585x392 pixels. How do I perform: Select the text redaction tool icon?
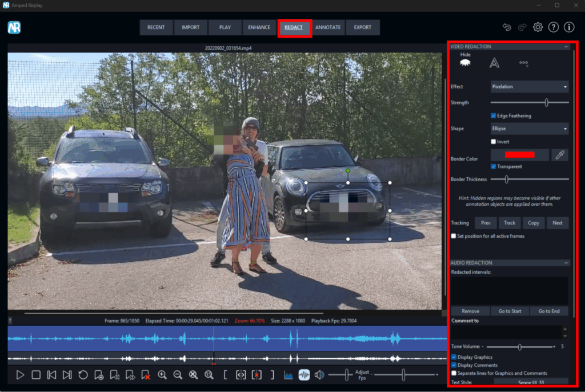point(494,63)
